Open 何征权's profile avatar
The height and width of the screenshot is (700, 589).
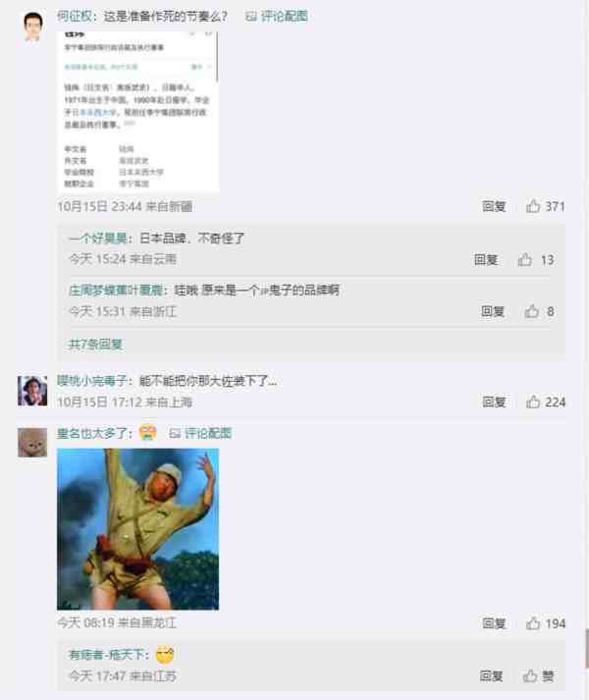coord(32,27)
